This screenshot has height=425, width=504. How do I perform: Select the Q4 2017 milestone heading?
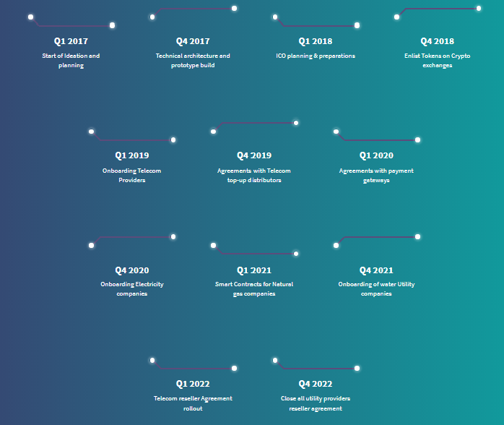click(x=193, y=41)
